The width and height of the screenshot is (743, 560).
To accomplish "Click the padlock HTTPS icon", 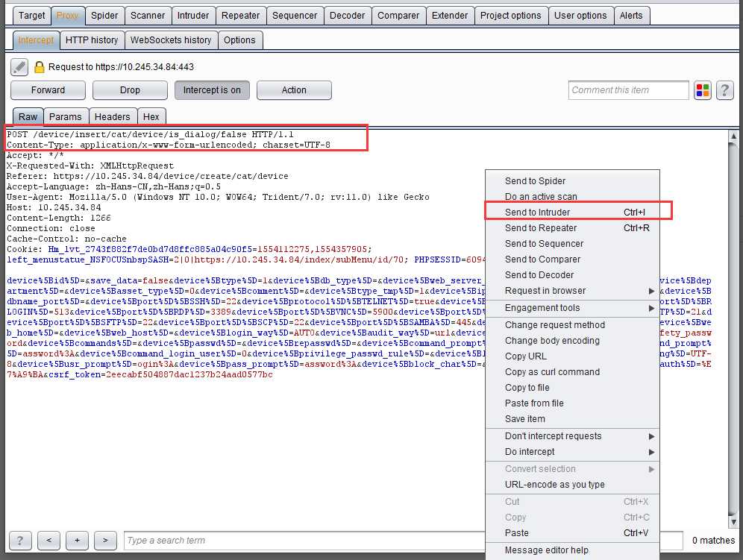I will pyautogui.click(x=40, y=67).
